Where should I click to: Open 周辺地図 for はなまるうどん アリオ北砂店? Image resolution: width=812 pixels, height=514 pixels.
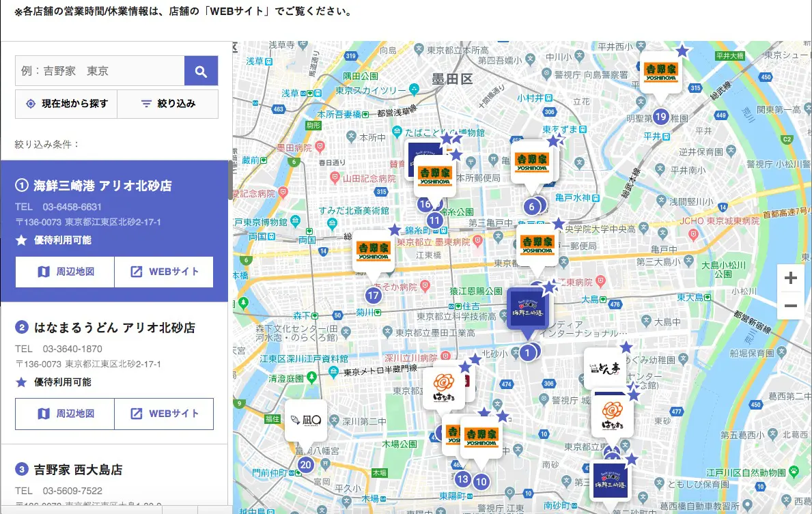click(x=65, y=414)
